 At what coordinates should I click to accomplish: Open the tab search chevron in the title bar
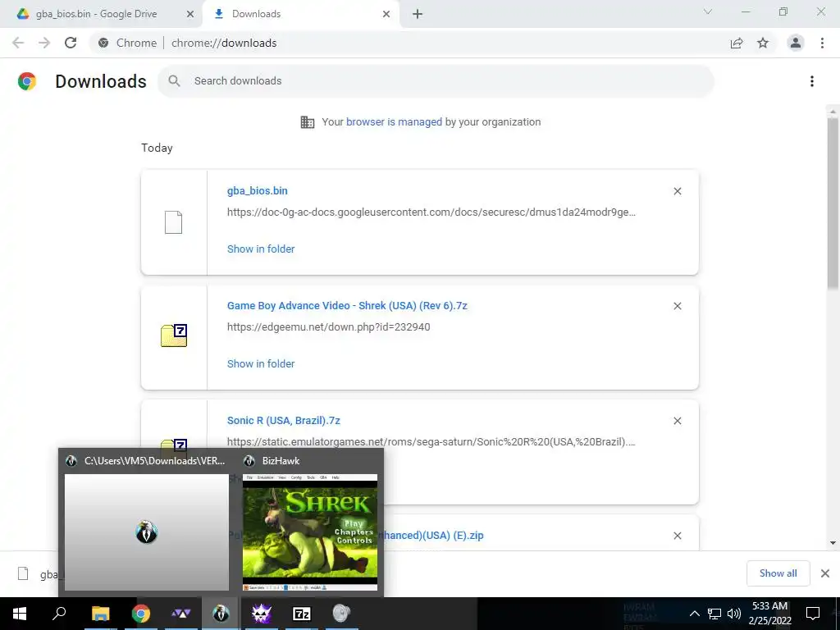click(708, 11)
